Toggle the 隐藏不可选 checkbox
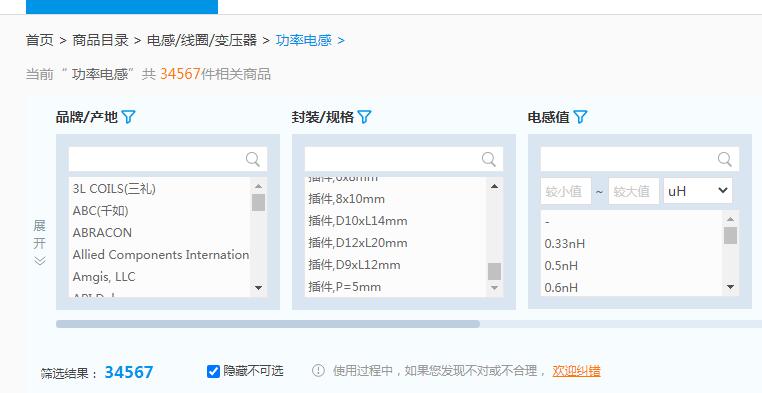Image resolution: width=762 pixels, height=393 pixels. click(213, 372)
